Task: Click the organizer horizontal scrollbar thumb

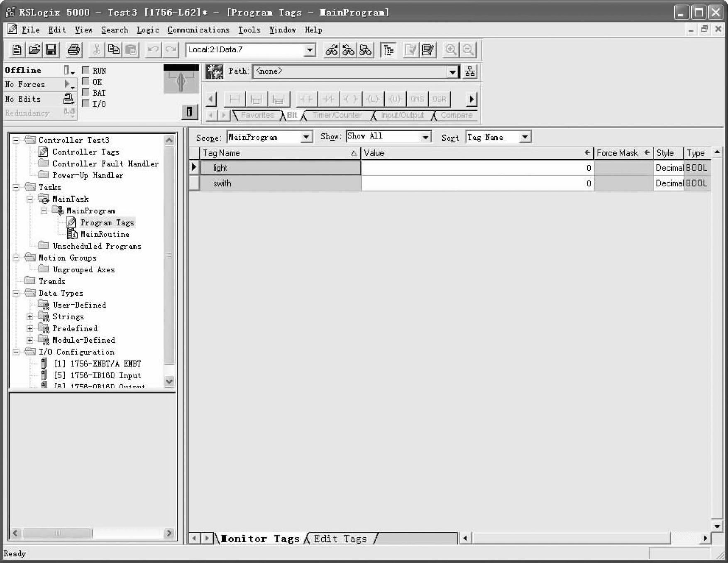Action: pyautogui.click(x=57, y=533)
